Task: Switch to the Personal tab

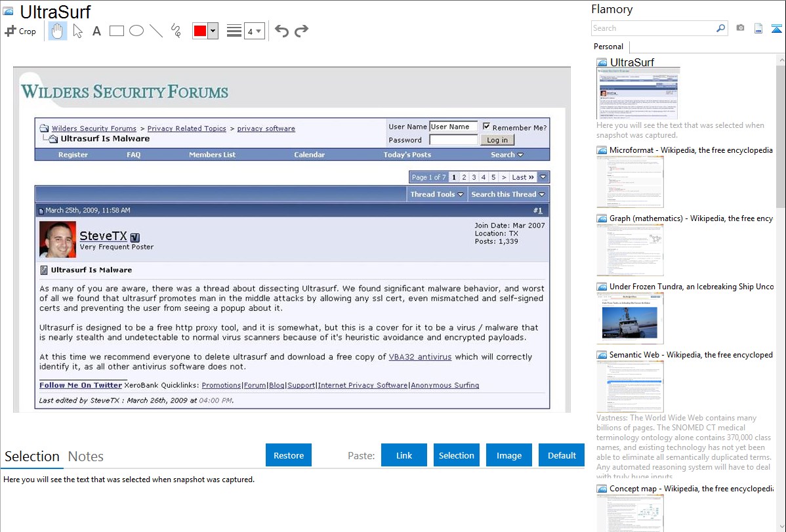Action: [609, 47]
